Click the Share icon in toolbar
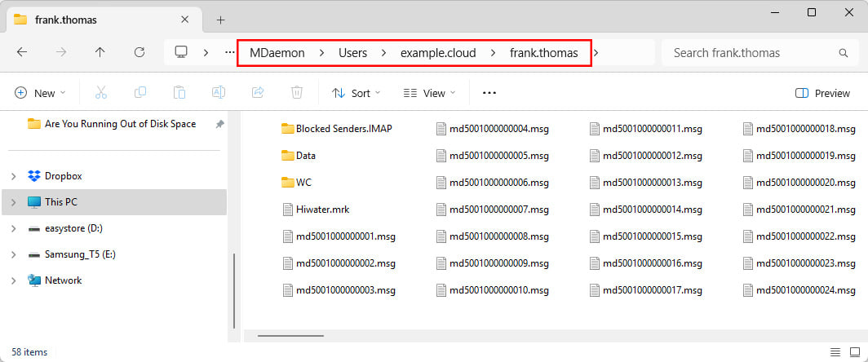The height and width of the screenshot is (362, 868). pos(258,93)
